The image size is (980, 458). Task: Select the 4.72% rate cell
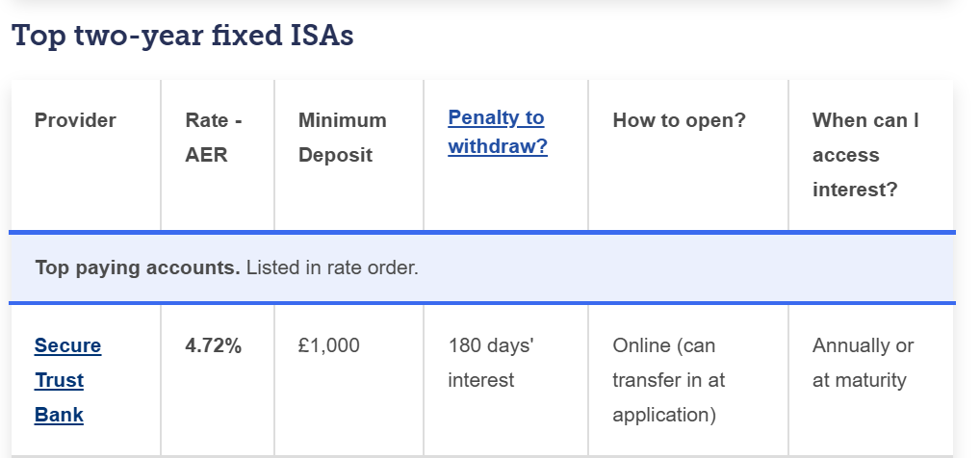(x=213, y=345)
